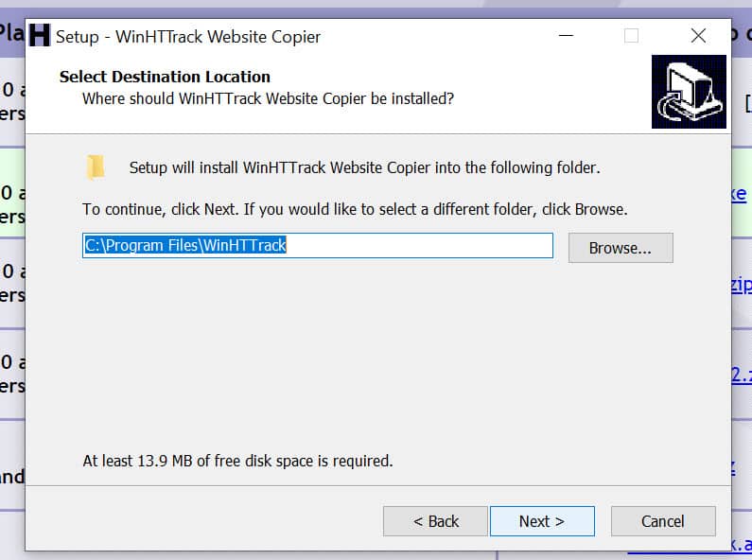Cancel the WinHTTrack setup
The width and height of the screenshot is (752, 560).
pos(662,521)
